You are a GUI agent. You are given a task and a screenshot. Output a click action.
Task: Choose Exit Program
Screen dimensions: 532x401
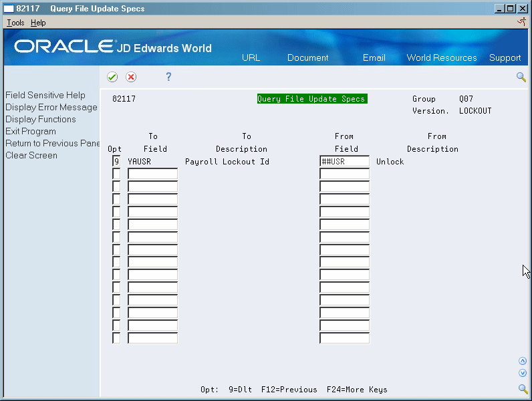coord(31,132)
